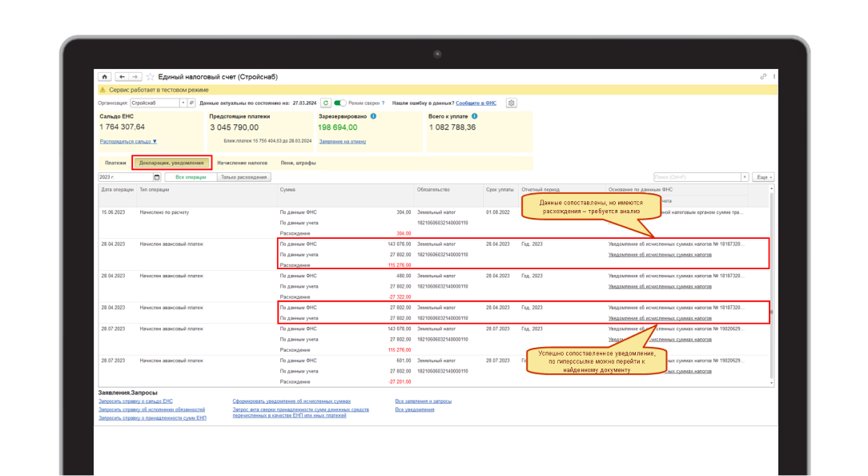Copy link using the chain icon
Viewport: 868px width, 476px height.
click(763, 77)
